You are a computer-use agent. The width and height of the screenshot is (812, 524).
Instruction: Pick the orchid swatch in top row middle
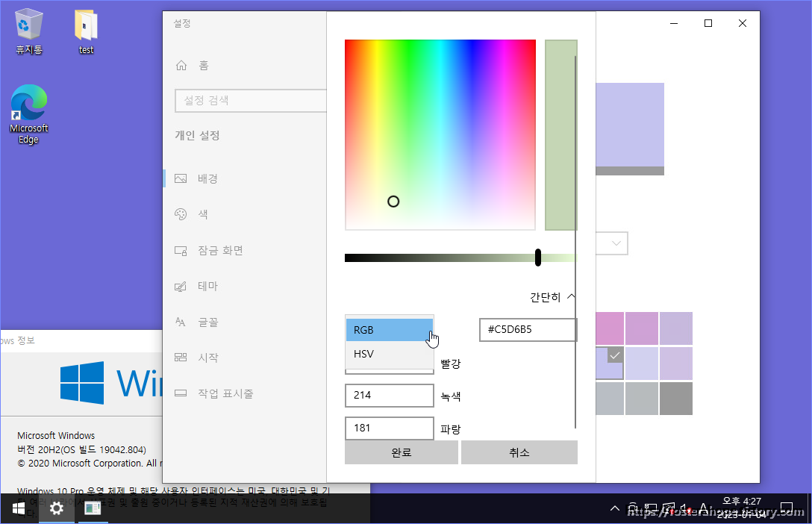click(642, 328)
